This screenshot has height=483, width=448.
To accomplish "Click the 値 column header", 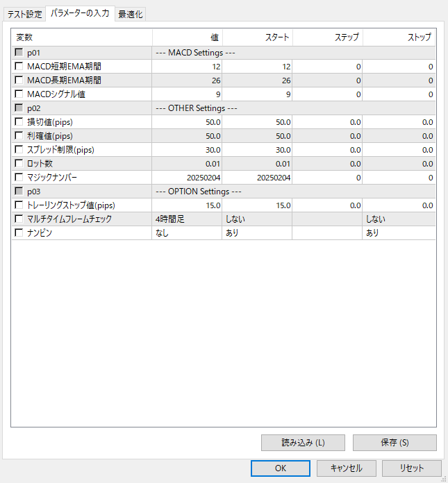I will pyautogui.click(x=188, y=37).
